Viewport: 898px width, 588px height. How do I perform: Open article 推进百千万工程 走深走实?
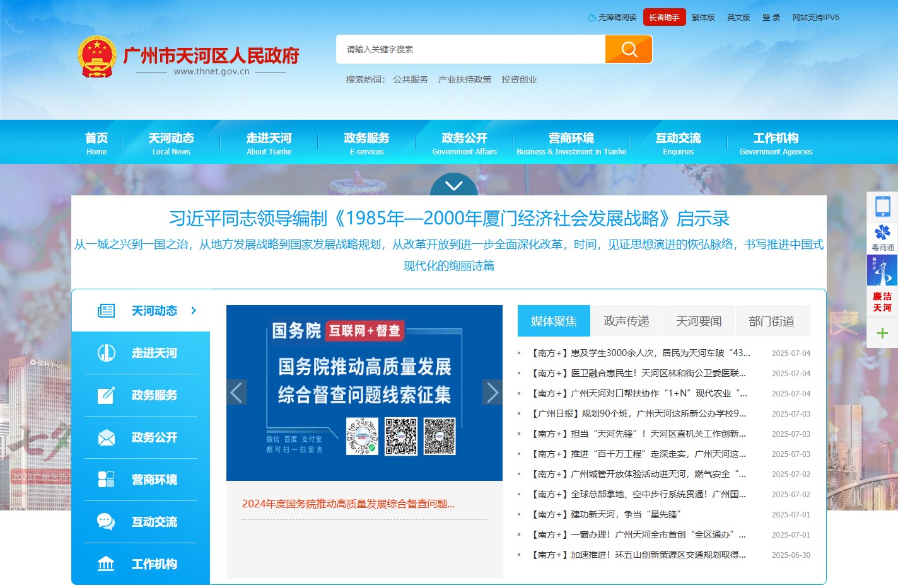(x=639, y=454)
